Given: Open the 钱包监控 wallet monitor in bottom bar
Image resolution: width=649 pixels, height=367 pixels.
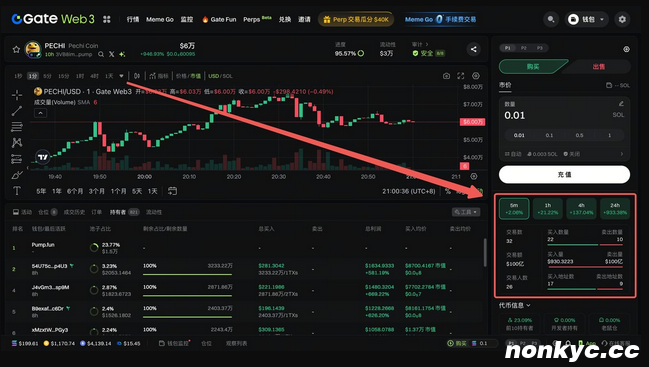Looking at the screenshot, I should [x=174, y=343].
